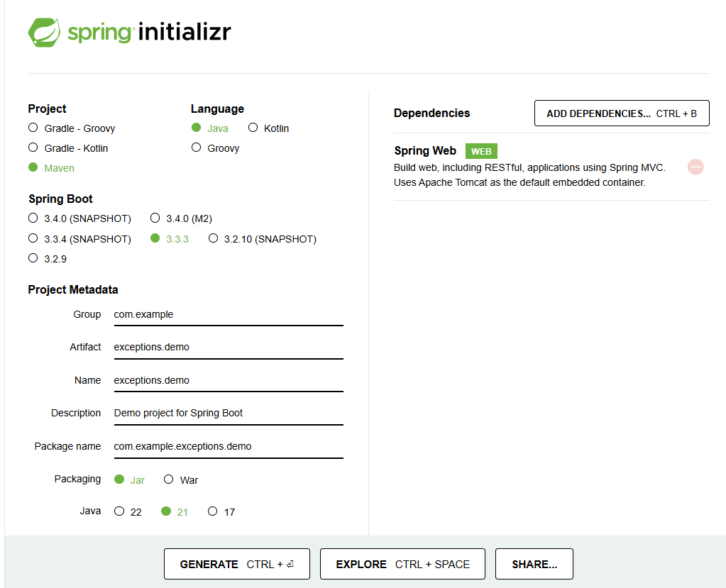Click the Spring Boot section heading
Screen dimensions: 726x588
(60, 199)
